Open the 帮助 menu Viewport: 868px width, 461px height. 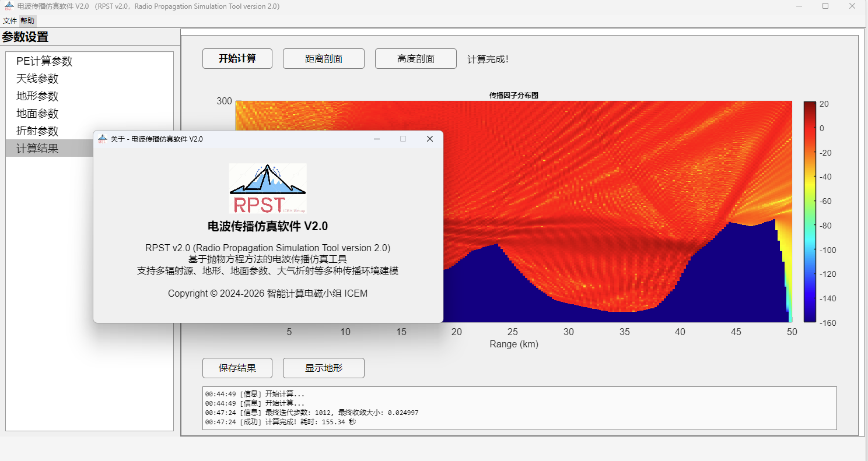click(27, 20)
